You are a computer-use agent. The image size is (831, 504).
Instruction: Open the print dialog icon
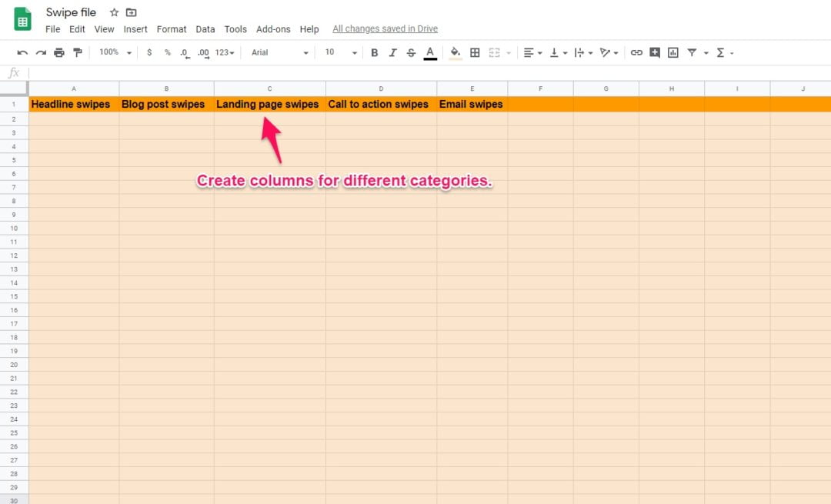click(60, 52)
